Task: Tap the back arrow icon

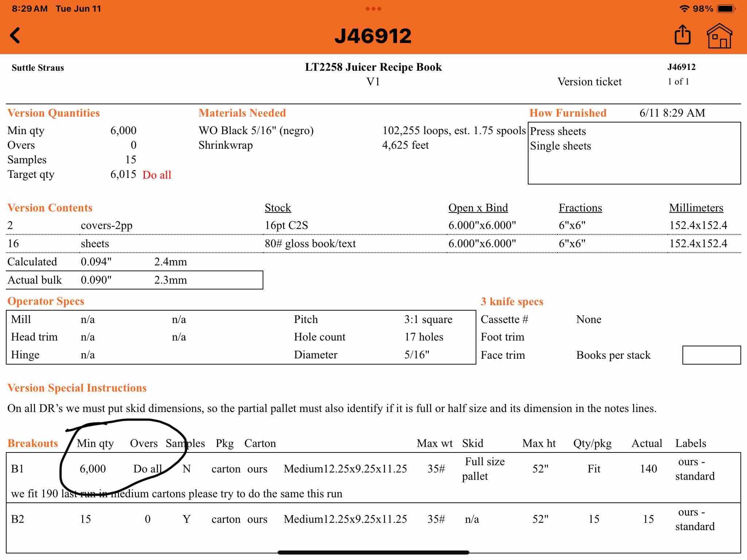Action: 15,36
